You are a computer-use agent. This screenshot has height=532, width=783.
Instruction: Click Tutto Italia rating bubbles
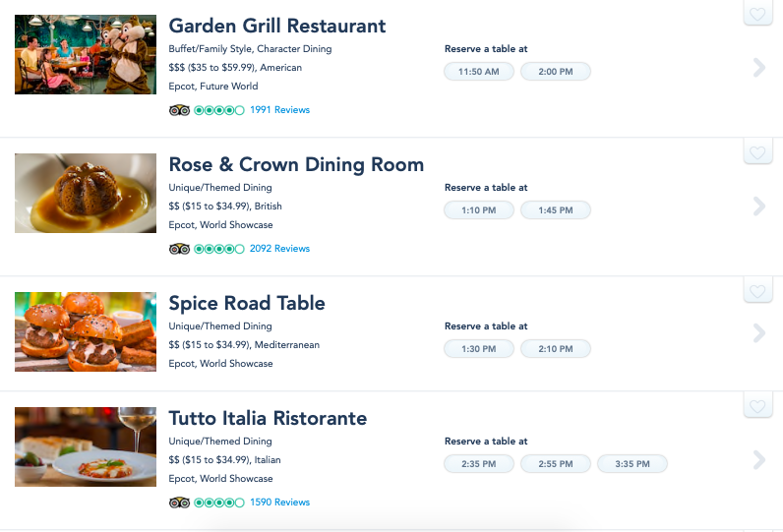(x=219, y=502)
